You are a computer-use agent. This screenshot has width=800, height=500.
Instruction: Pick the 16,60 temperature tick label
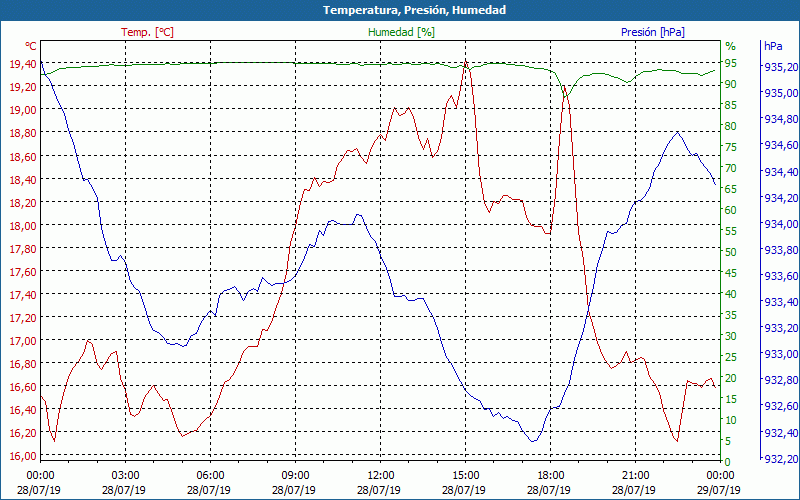coord(23,386)
